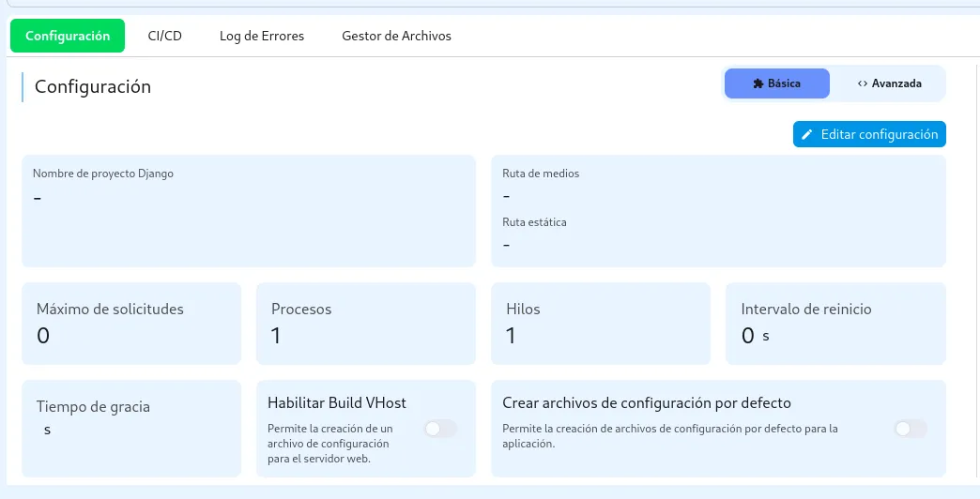Click the value 1 under Hilos
Screen dimensions: 980x499
tap(511, 336)
